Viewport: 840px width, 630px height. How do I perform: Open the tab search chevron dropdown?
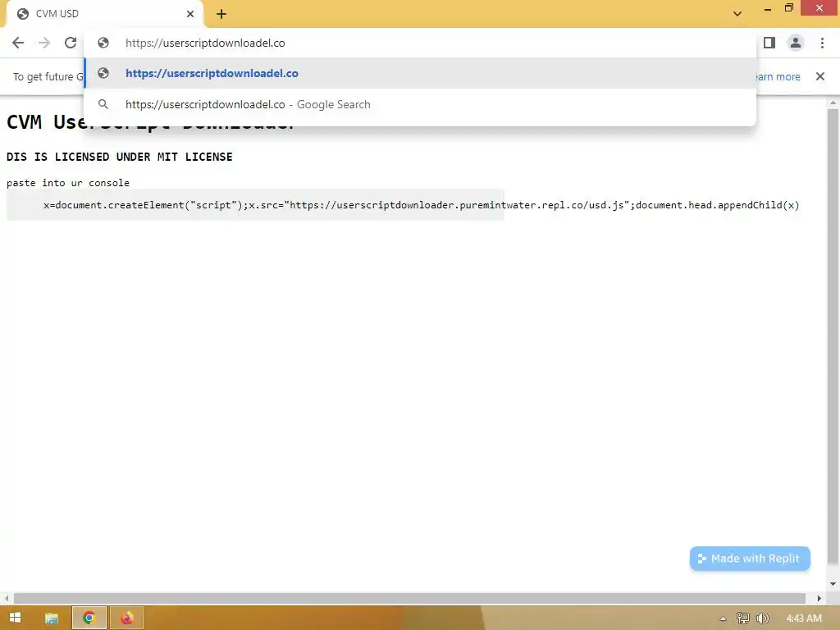coord(737,14)
